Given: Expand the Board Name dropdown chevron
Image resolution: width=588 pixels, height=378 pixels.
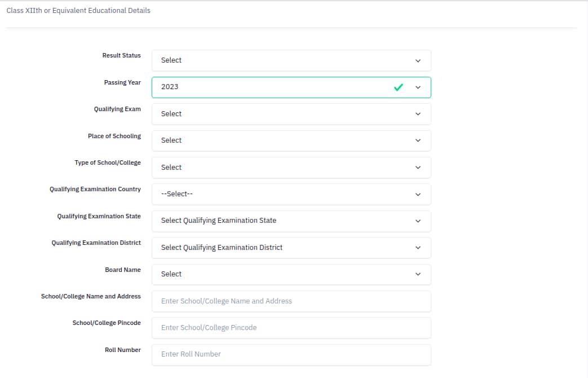Looking at the screenshot, I should 418,274.
